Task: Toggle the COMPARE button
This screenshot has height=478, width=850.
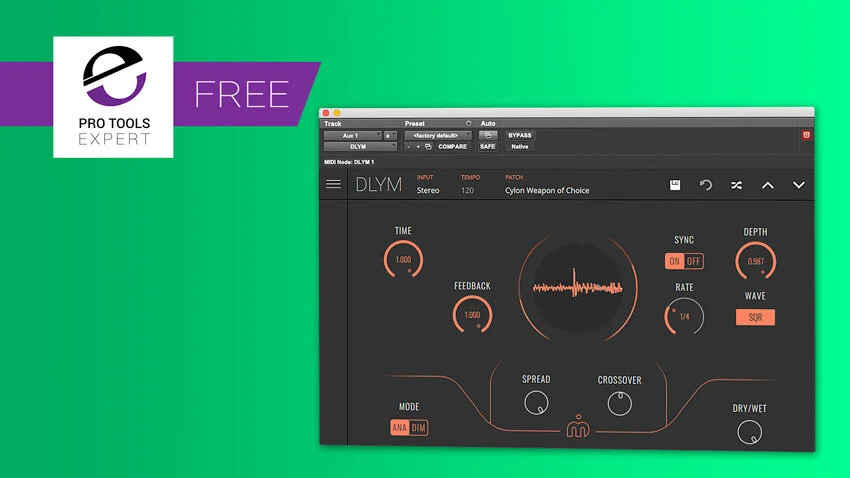Action: pyautogui.click(x=452, y=146)
